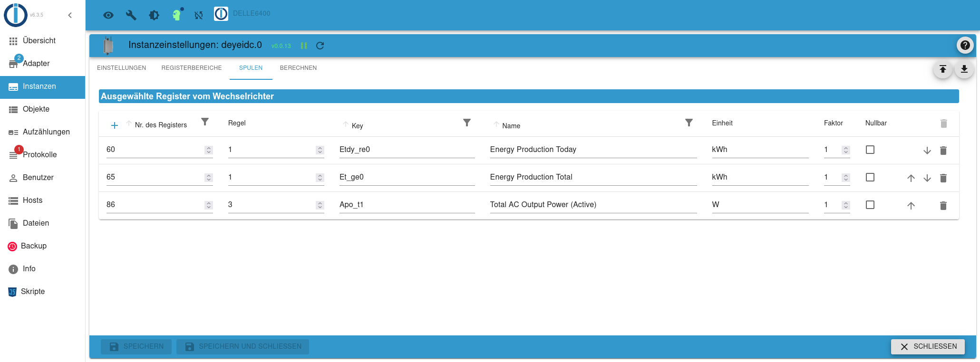Add a new register row with plus icon
The height and width of the screenshot is (362, 980).
(x=114, y=125)
